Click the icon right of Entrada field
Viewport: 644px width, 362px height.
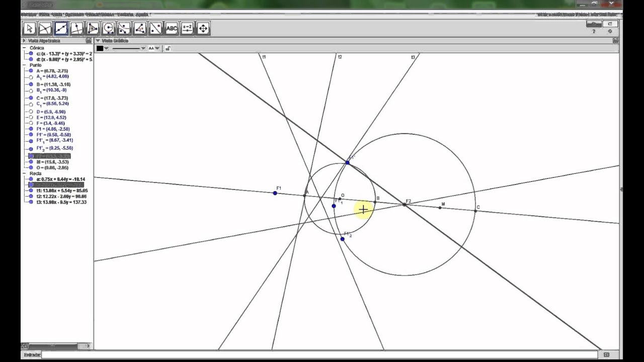606,355
